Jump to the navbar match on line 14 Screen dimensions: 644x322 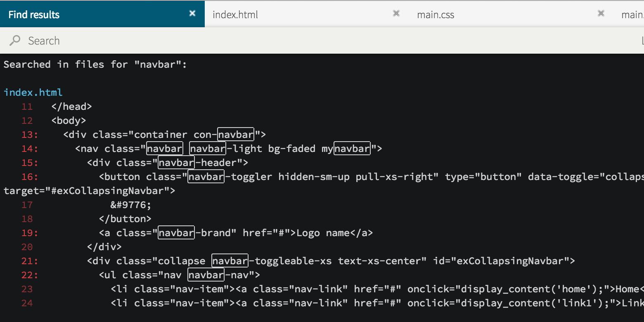[165, 148]
